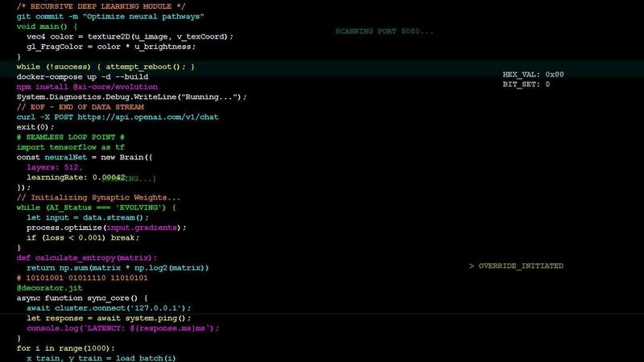The height and width of the screenshot is (362, 644).
Task: Click the 'if (loss < 0.001) break;' line
Action: [x=83, y=237]
